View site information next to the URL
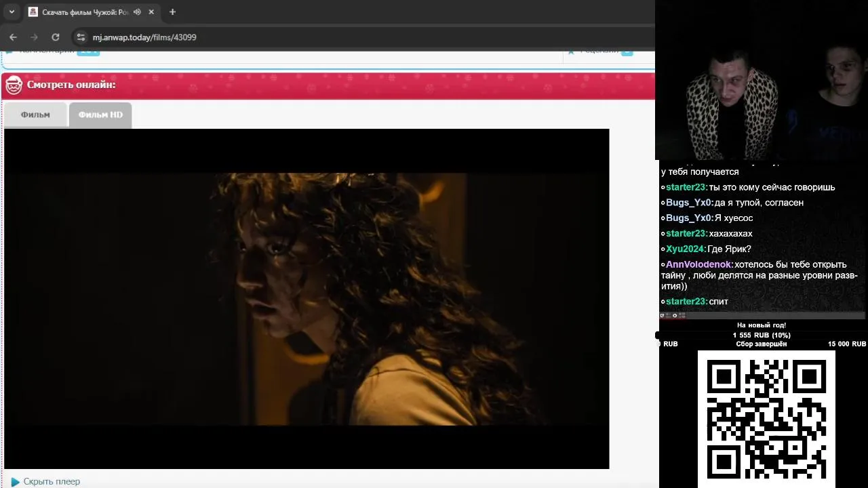The width and height of the screenshot is (868, 488). tap(81, 37)
